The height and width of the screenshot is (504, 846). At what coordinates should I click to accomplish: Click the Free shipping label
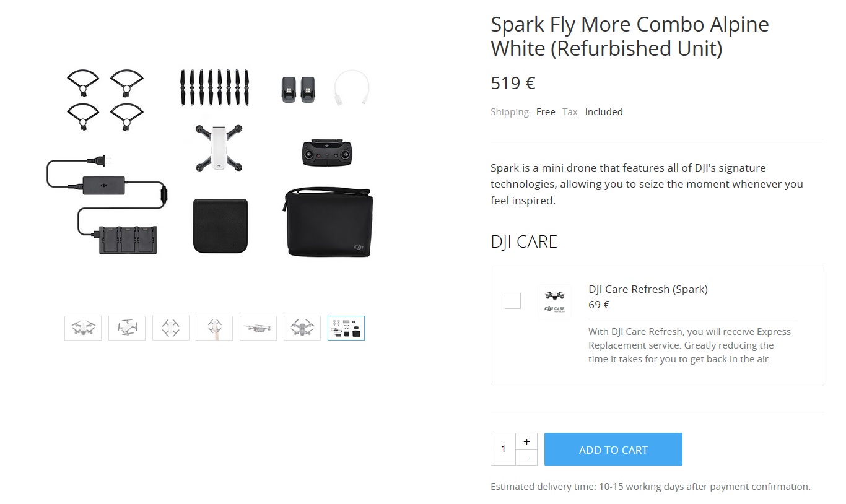[x=546, y=112]
